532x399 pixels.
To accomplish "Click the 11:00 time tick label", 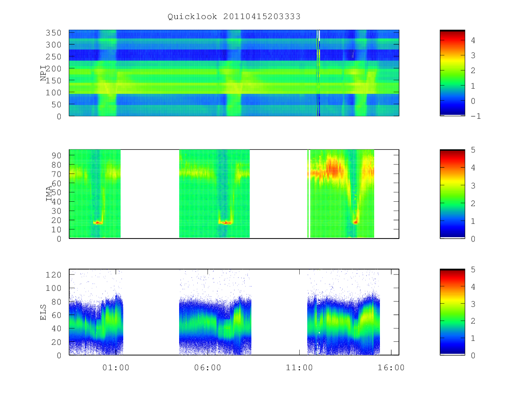I will coord(299,368).
